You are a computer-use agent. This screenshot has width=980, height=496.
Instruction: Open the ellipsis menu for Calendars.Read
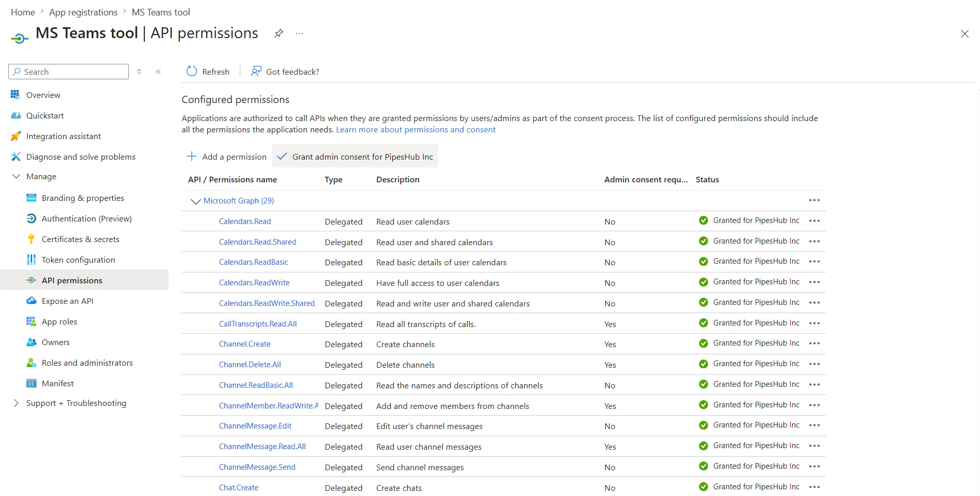coord(815,220)
